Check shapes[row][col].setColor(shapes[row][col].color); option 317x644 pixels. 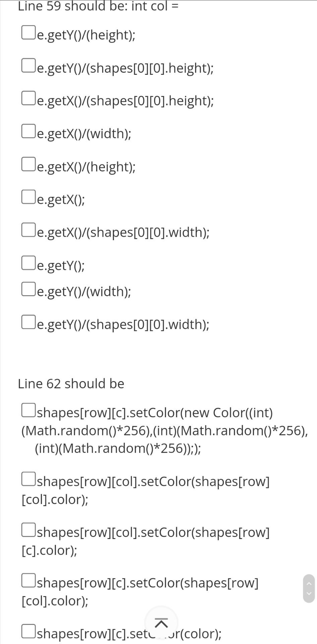click(29, 479)
